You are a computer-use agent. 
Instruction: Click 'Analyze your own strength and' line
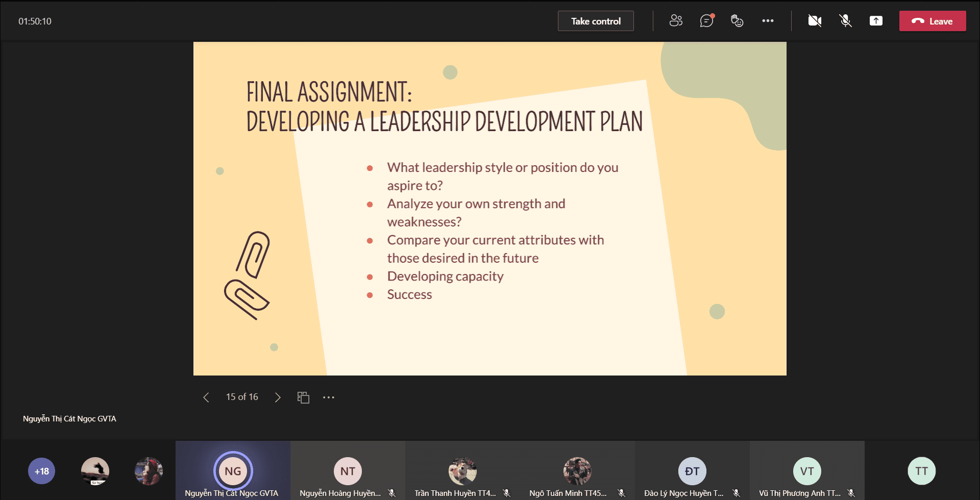476,204
